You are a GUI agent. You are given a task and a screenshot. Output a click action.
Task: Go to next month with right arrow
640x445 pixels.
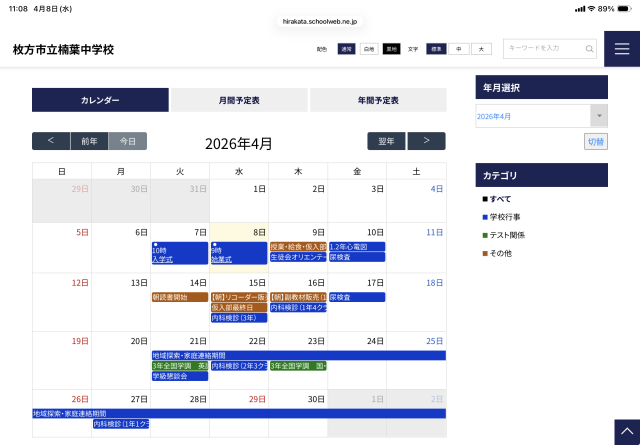point(426,141)
